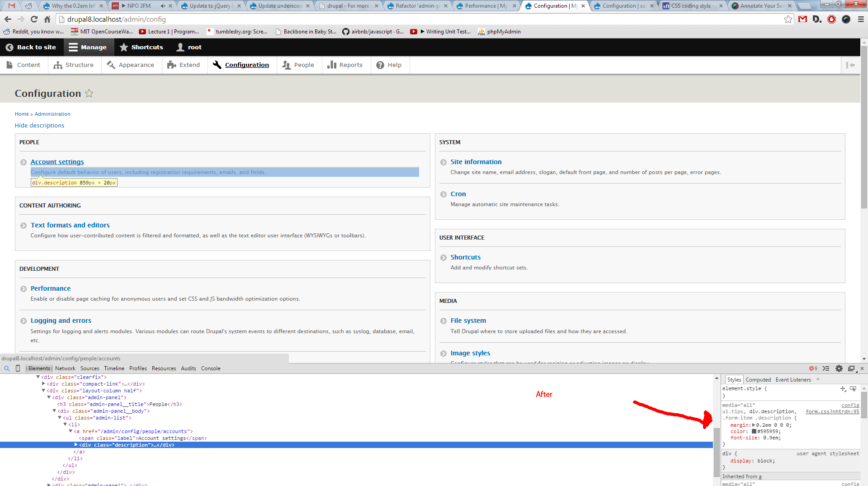Open the Help question-mark icon in the toolbar

click(x=381, y=65)
